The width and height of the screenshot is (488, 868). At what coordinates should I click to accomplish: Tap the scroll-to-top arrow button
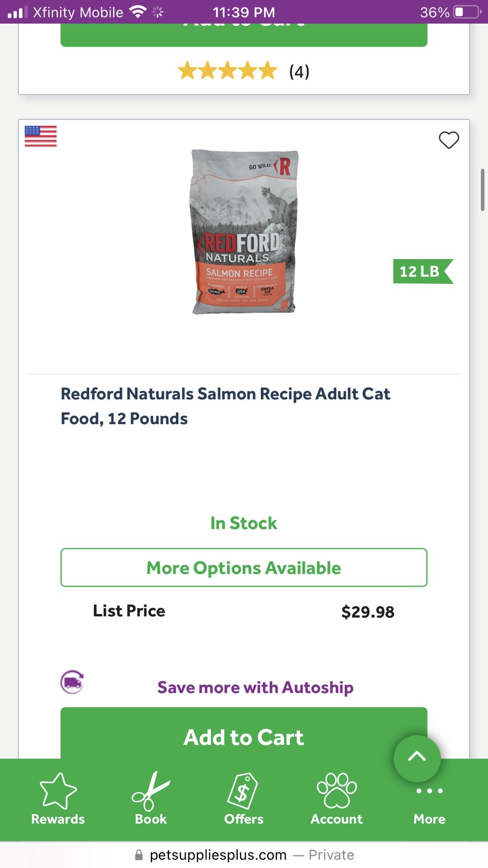pyautogui.click(x=417, y=758)
